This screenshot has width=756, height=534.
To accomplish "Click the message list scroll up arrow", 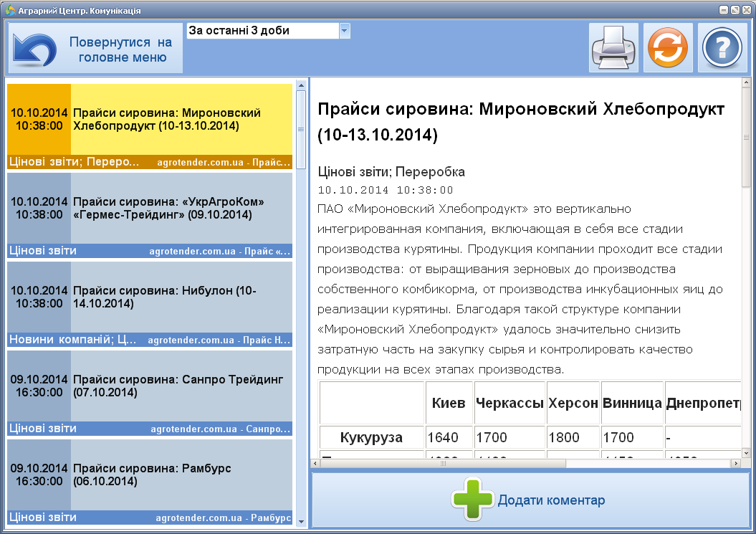I will (302, 85).
